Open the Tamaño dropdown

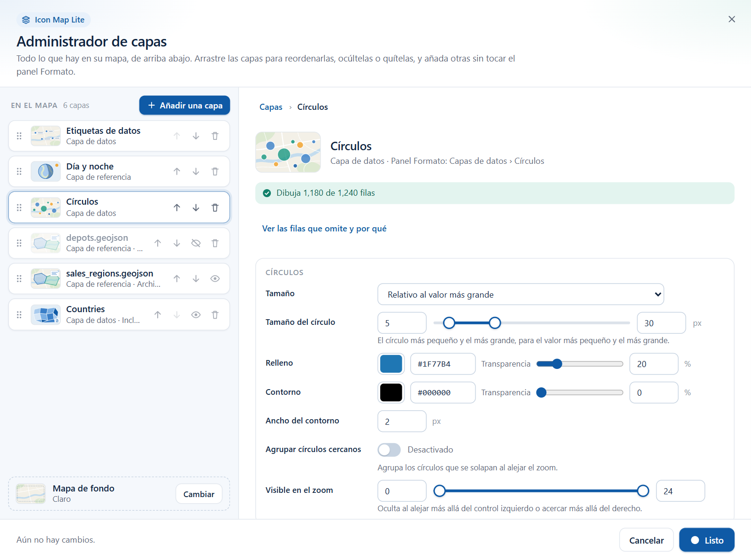(521, 294)
